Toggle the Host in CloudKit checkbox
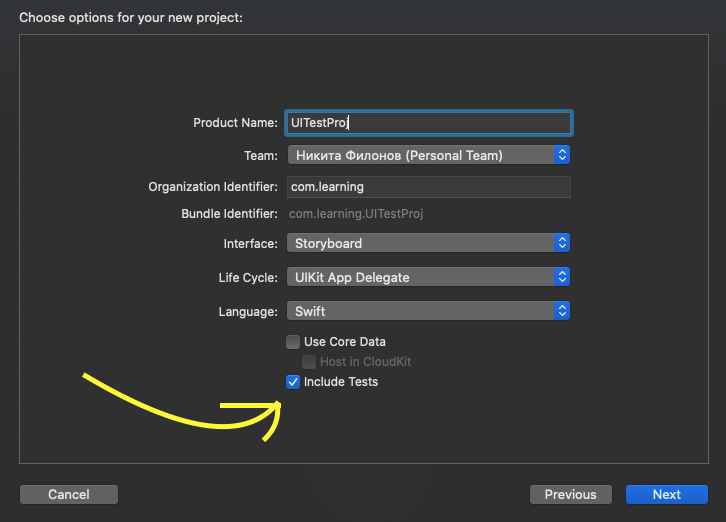The image size is (726, 522). click(x=309, y=362)
